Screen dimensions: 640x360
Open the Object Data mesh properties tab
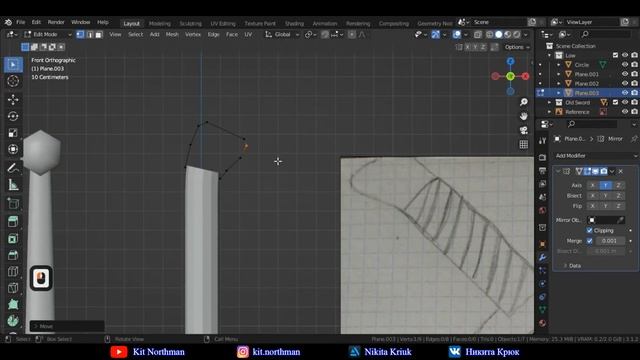click(x=542, y=310)
